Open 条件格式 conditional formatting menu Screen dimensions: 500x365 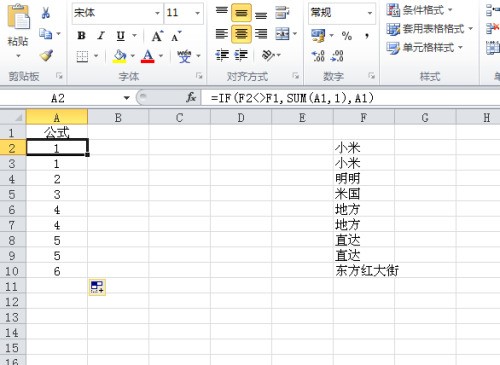click(x=419, y=10)
